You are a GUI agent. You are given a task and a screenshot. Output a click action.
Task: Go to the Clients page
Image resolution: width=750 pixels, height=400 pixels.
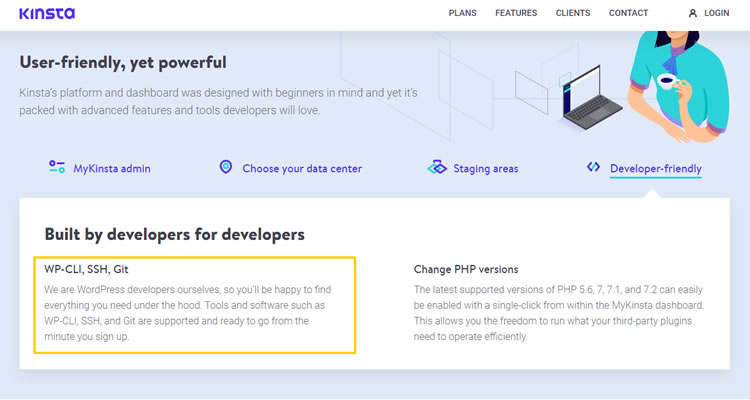pos(573,13)
